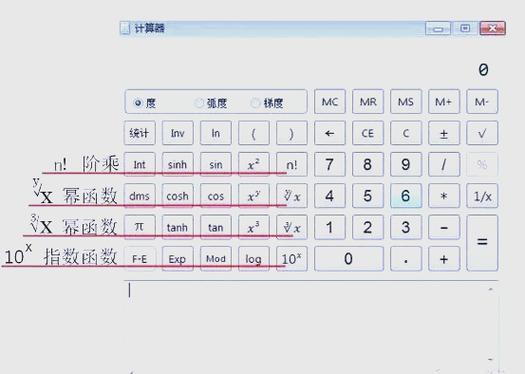Image resolution: width=525 pixels, height=374 pixels.
Task: Click the x^y power button
Action: point(254,196)
